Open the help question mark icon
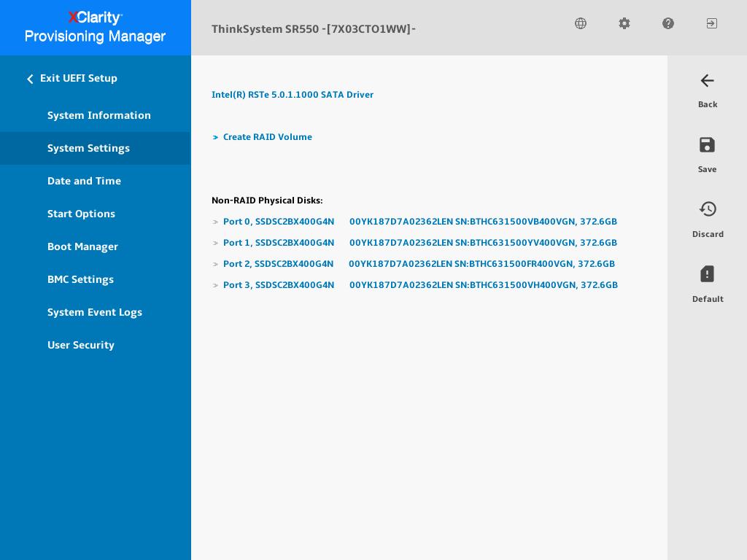747x560 pixels. point(668,23)
